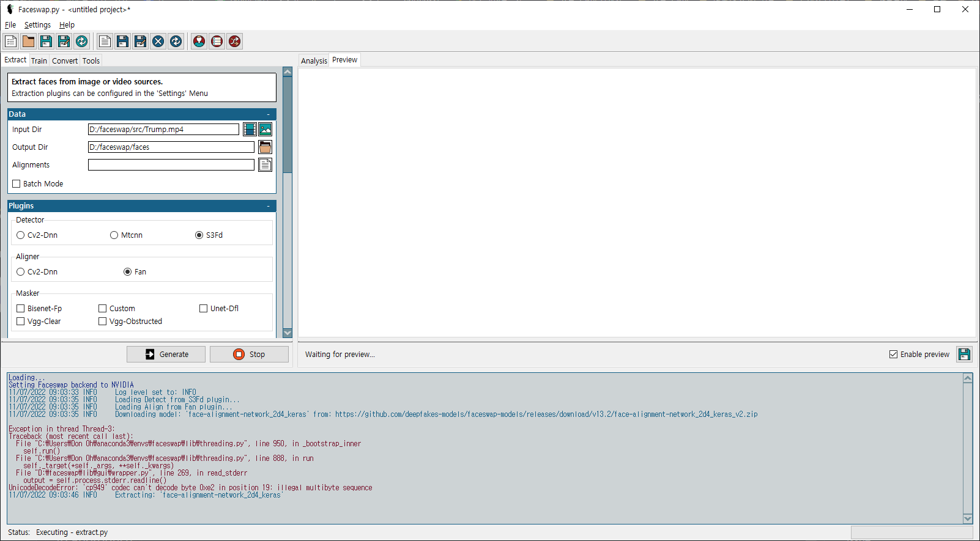Browse for an input video via the film icon

[x=250, y=129]
